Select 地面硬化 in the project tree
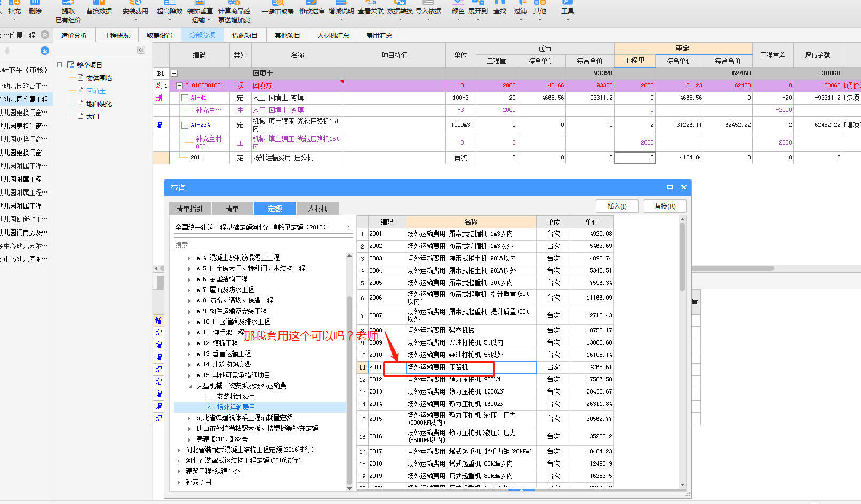The width and height of the screenshot is (861, 504). pyautogui.click(x=99, y=103)
